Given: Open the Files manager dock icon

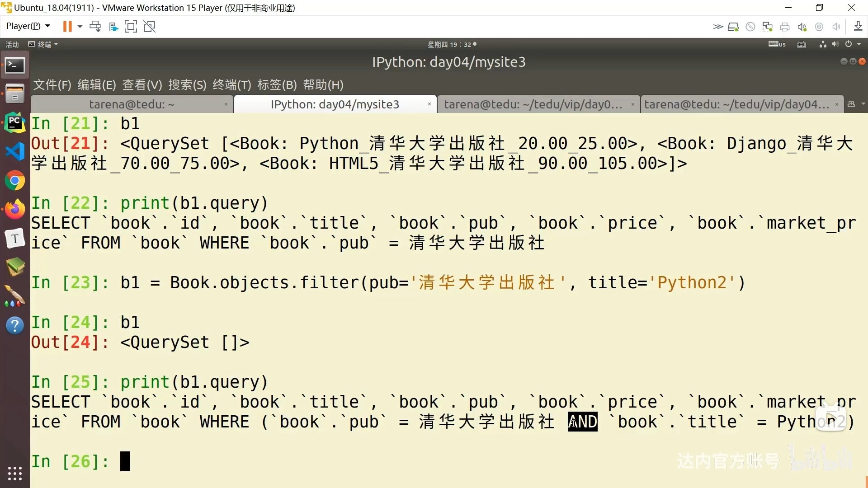Looking at the screenshot, I should [15, 94].
